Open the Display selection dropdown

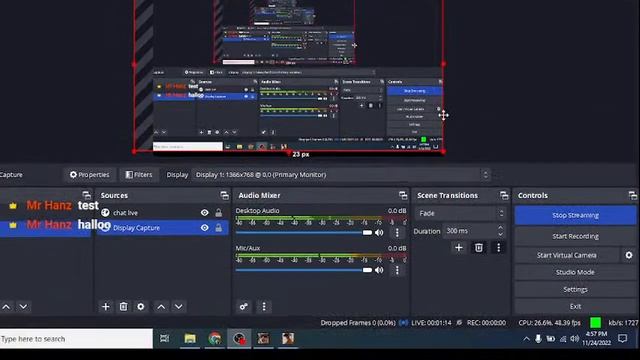coord(341,175)
